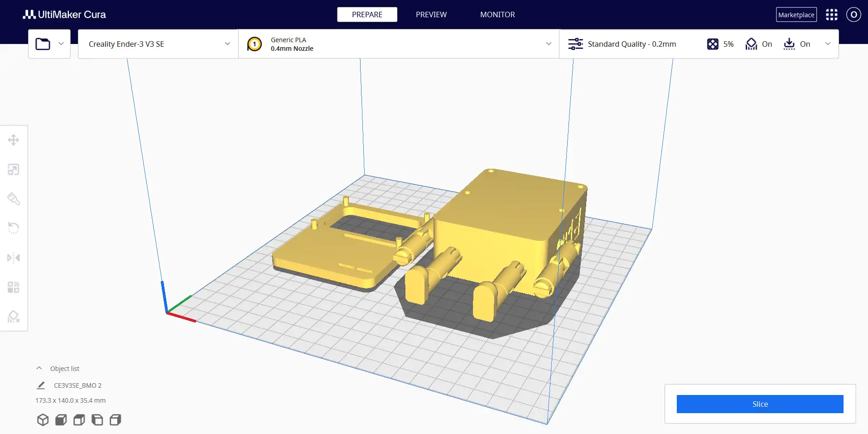This screenshot has height=434, width=868.
Task: Switch to the MONITOR tab
Action: [x=497, y=15]
